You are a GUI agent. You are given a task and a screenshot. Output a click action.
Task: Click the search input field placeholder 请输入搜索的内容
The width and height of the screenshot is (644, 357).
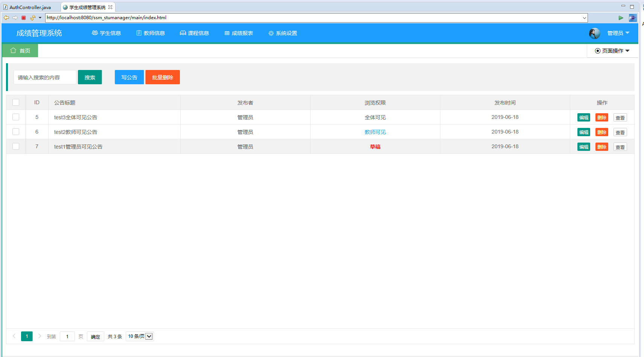click(x=44, y=77)
